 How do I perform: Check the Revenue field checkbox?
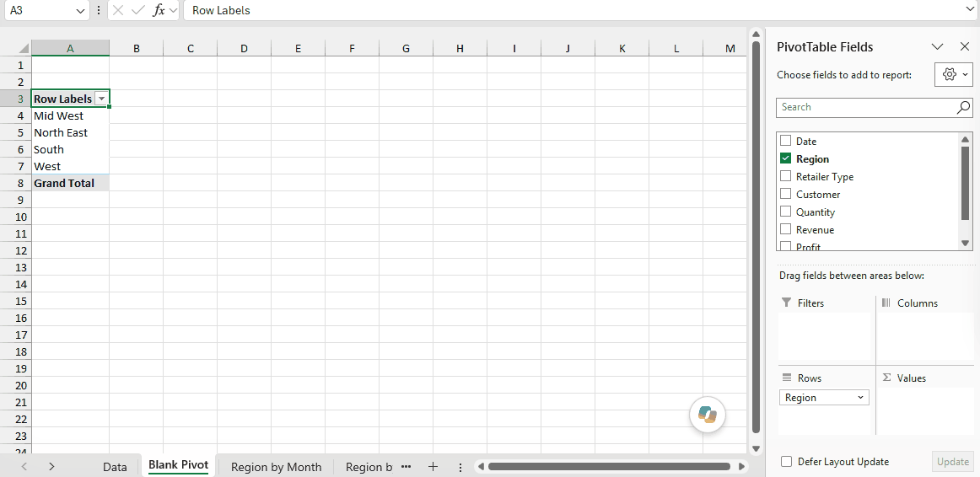pos(786,229)
